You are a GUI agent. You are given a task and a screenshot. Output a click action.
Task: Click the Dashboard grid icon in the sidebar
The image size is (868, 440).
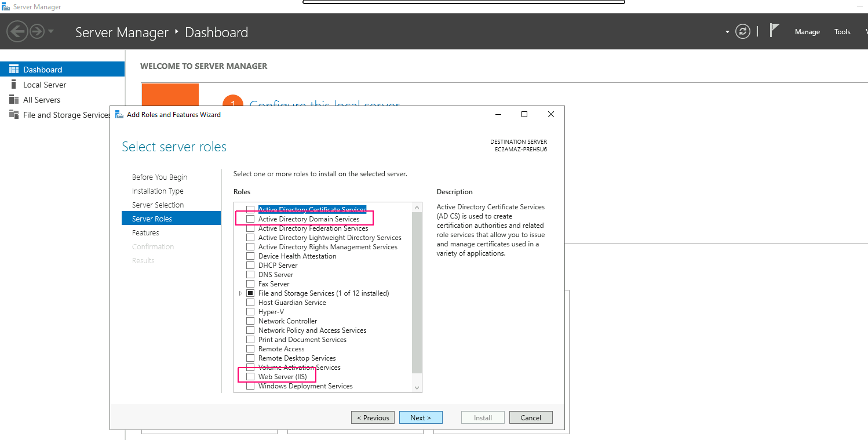14,69
